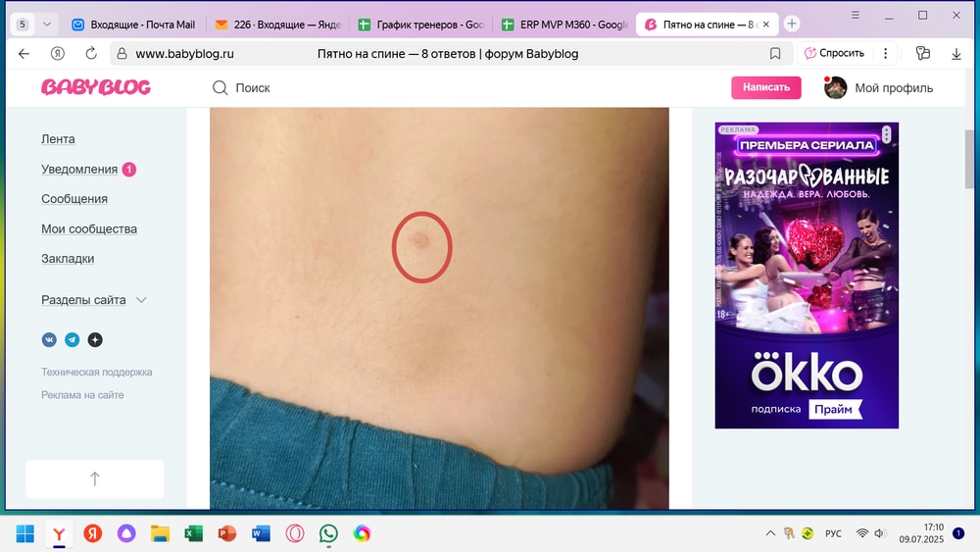Open browser downloads arrow icon
This screenshot has width=980, height=552.
[956, 54]
